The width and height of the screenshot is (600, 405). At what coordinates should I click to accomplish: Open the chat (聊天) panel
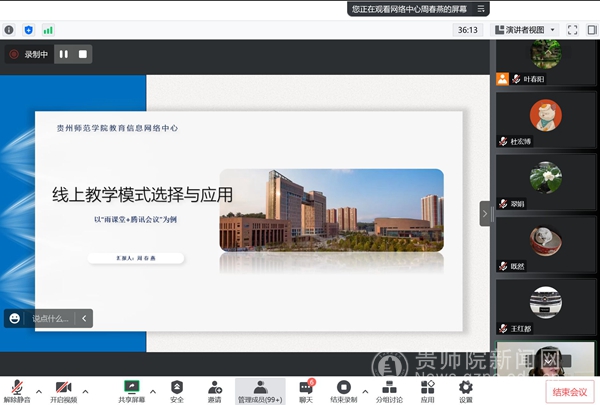click(306, 389)
